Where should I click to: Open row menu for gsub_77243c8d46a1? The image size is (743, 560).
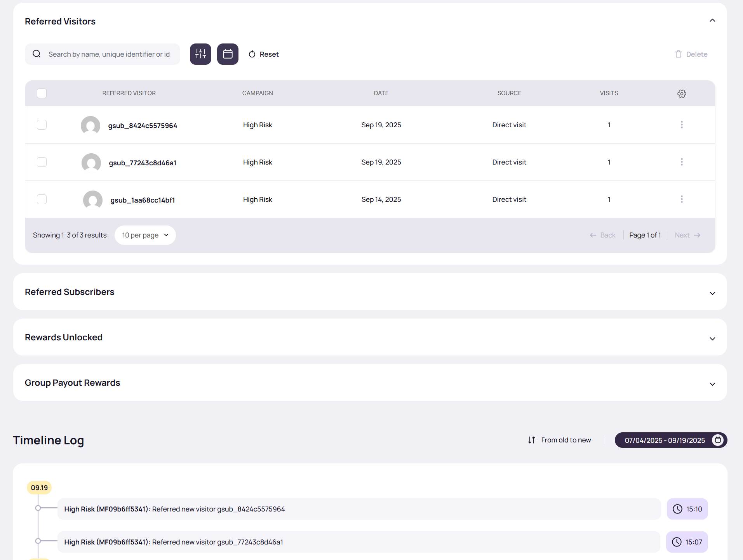(x=682, y=162)
